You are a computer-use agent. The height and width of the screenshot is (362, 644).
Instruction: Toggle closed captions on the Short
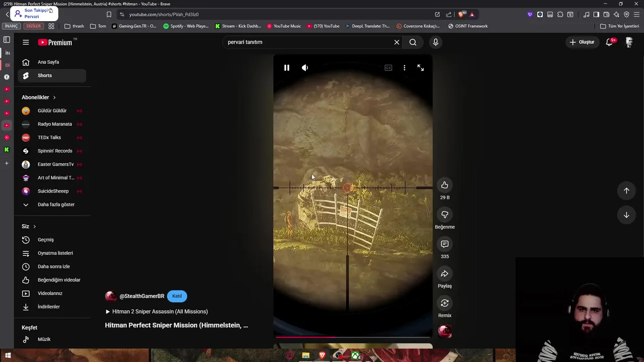click(388, 68)
